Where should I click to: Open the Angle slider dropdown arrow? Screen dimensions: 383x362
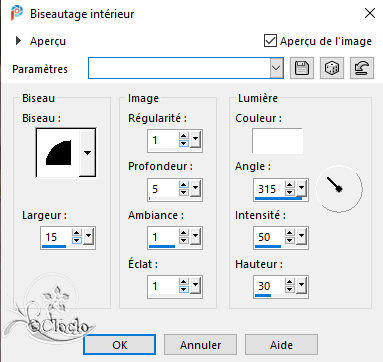(301, 189)
